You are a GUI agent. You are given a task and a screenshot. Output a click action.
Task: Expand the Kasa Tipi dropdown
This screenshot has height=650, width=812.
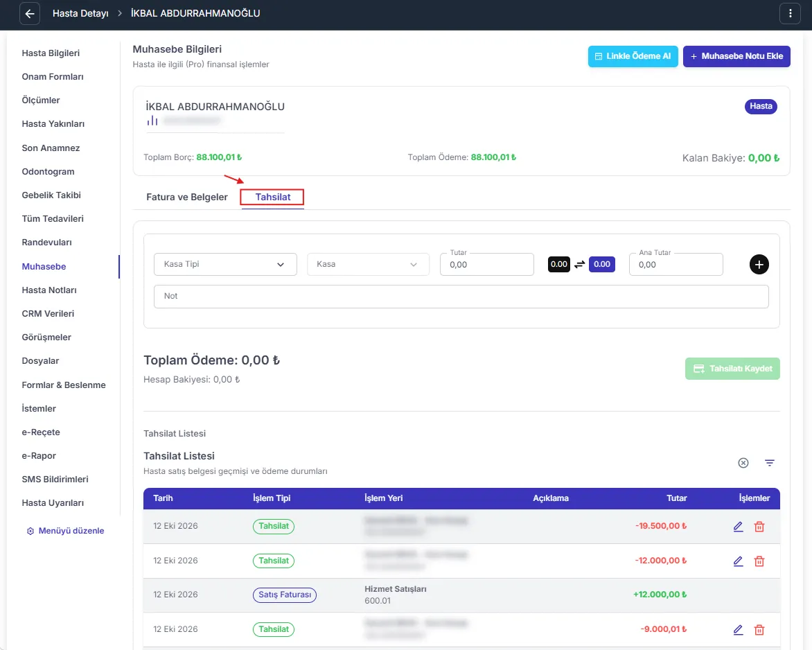pyautogui.click(x=225, y=264)
